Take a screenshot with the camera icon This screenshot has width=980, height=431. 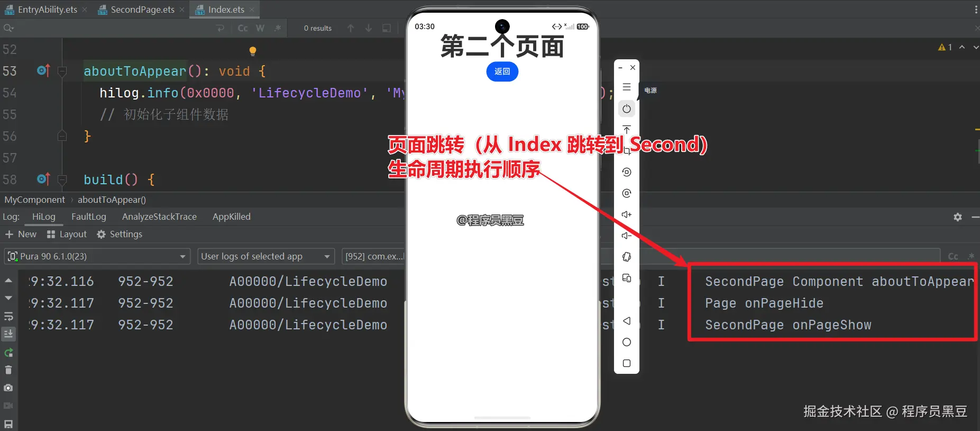tap(8, 388)
